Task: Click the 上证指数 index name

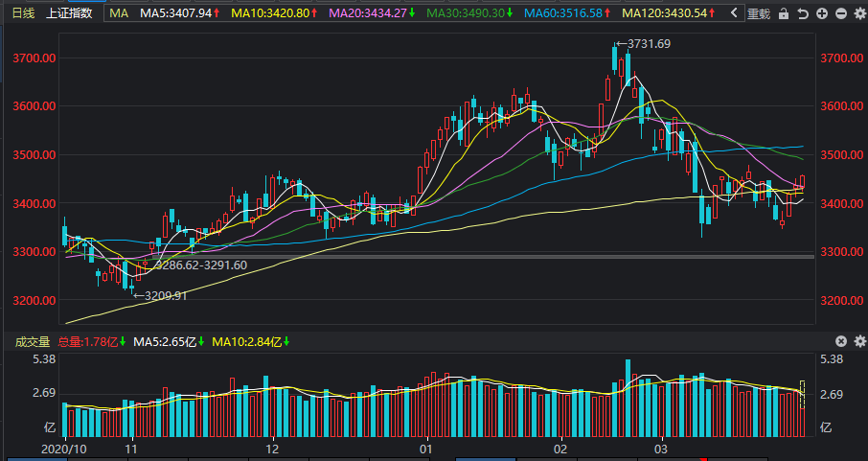Action: [69, 12]
